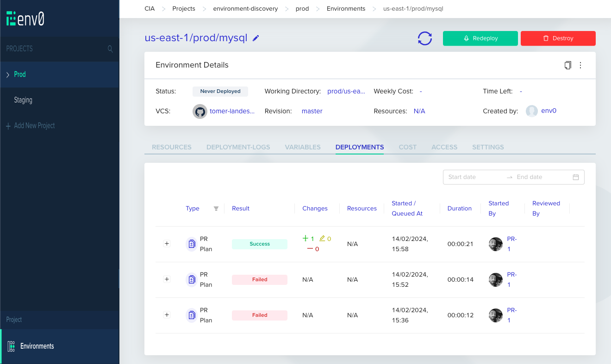Open Environments breadcrumb link
Viewport: 611px width, 364px height.
click(346, 9)
